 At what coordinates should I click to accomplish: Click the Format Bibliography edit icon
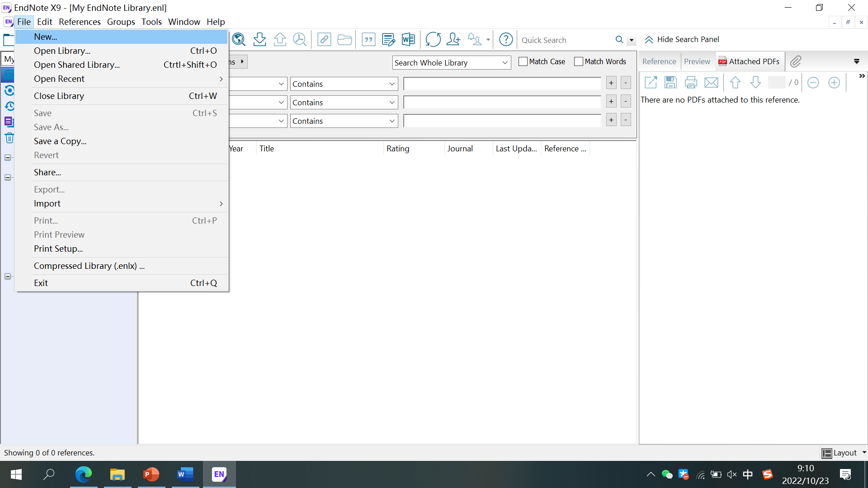388,40
